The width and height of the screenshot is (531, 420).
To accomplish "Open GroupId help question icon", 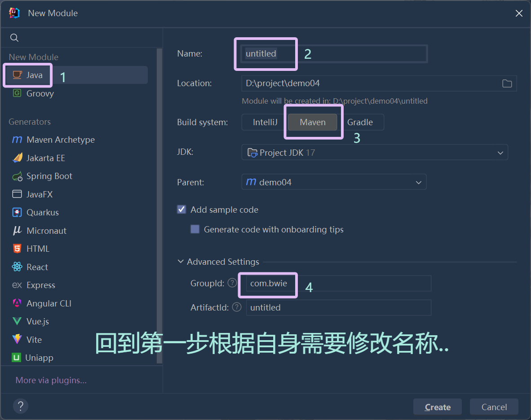I will pyautogui.click(x=232, y=283).
